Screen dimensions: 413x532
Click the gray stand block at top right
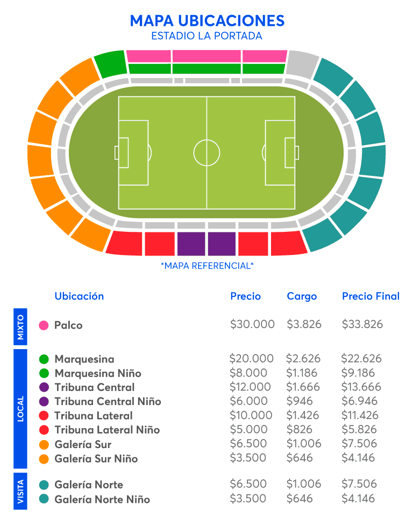point(302,63)
